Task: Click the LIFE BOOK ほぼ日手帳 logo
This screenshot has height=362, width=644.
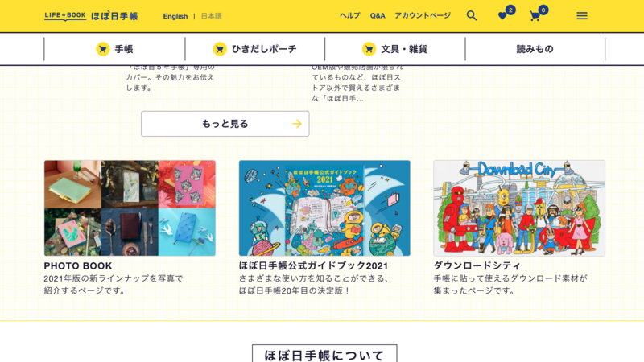Action: (91, 16)
